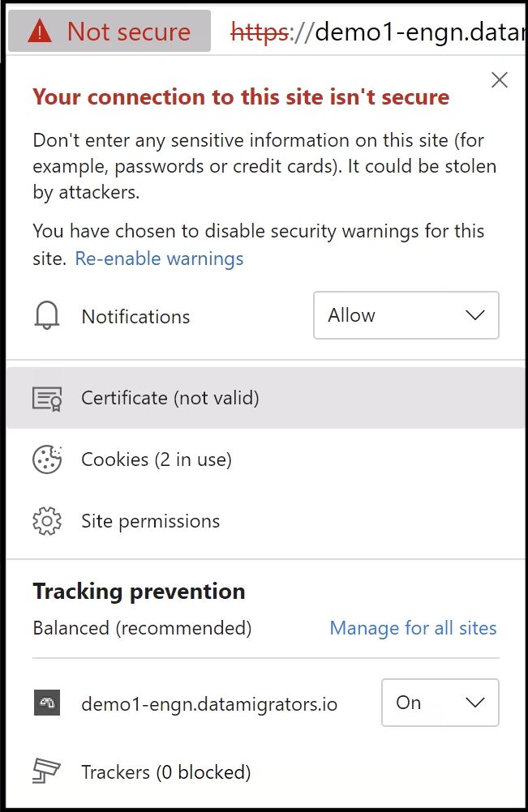The width and height of the screenshot is (528, 812).
Task: View Trackers (0 blocked) list
Action: pyautogui.click(x=166, y=771)
